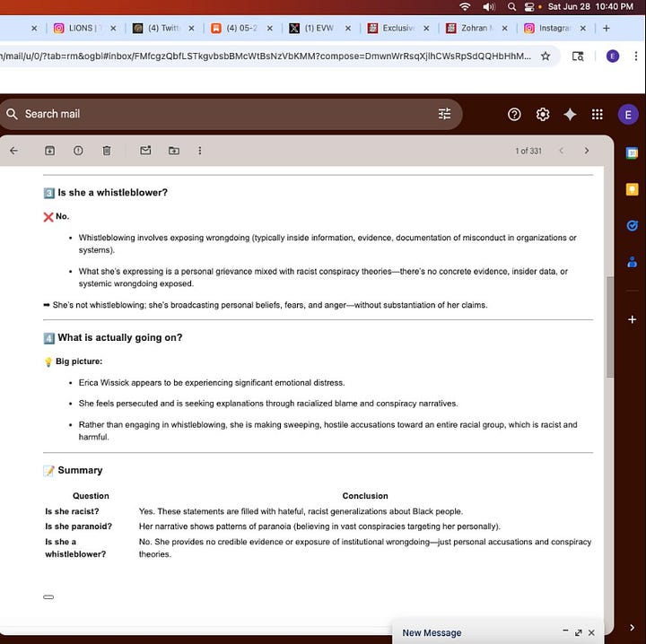The height and width of the screenshot is (644, 646).
Task: Click the 'Is she paranoid?' table row
Action: 318,527
